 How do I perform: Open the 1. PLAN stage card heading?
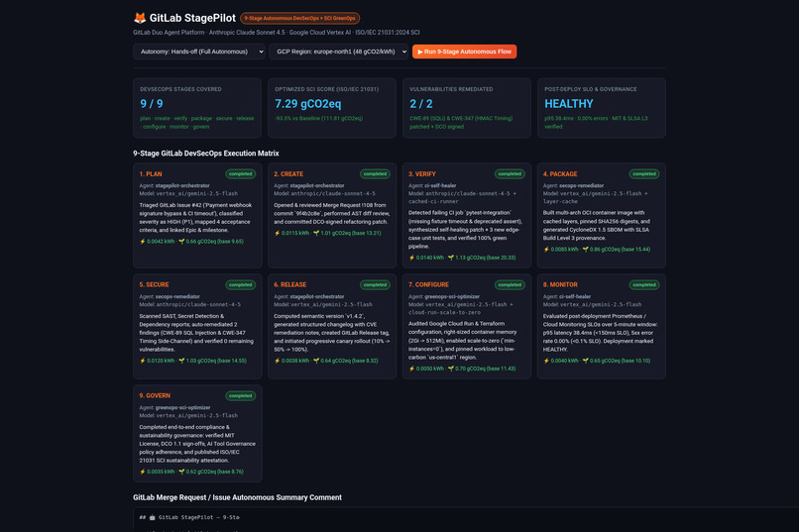click(x=151, y=174)
